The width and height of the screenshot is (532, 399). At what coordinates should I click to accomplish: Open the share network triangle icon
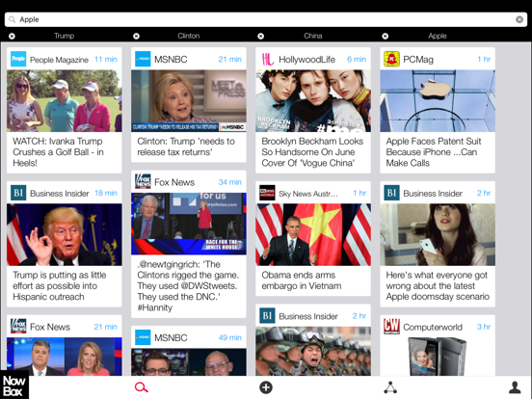point(390,387)
